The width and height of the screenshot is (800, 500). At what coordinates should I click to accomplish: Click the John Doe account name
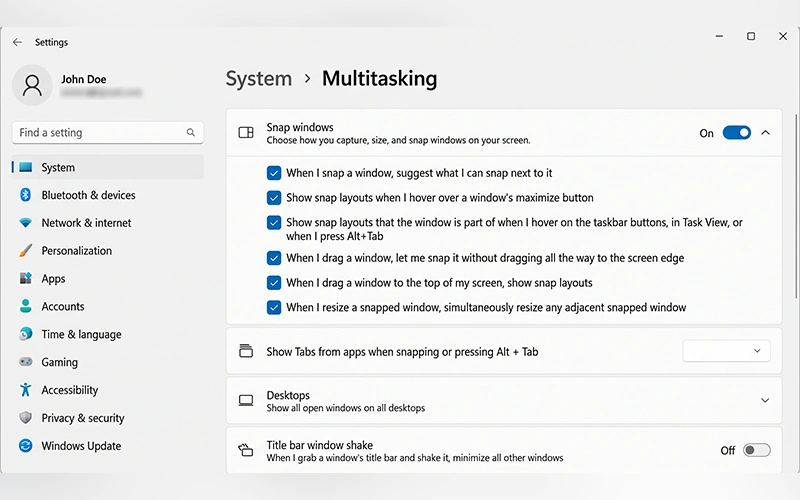[84, 79]
